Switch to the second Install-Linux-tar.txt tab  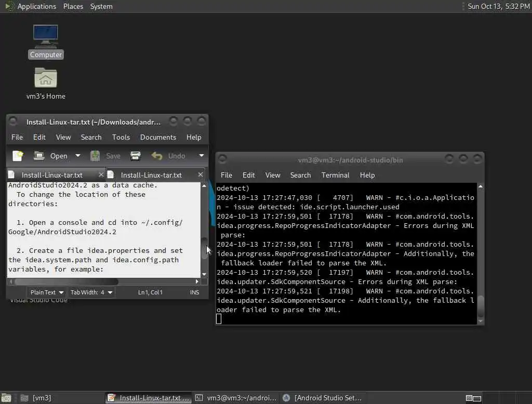click(x=151, y=175)
